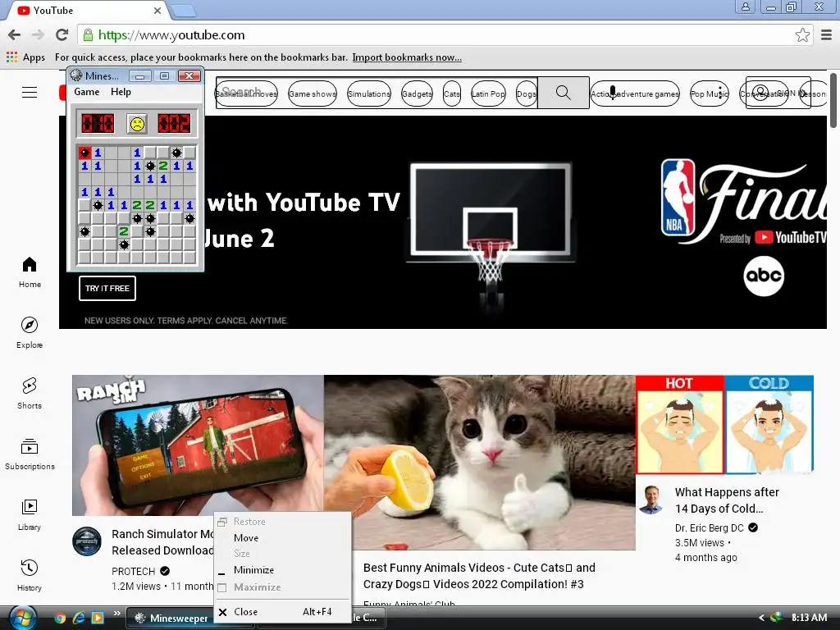Select the Game shows filter chip
This screenshot has height=630, width=840.
[313, 94]
